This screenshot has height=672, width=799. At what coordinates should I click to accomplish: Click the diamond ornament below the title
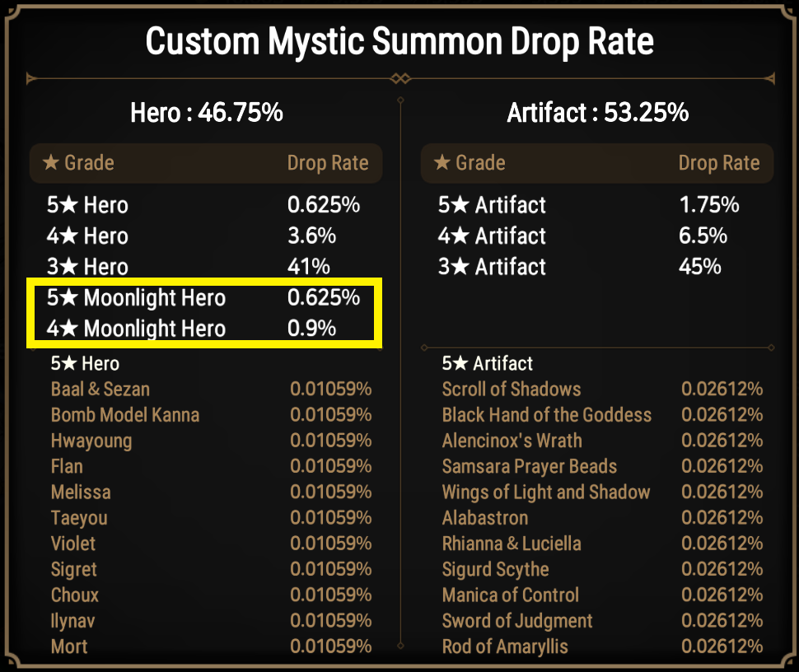point(400,78)
